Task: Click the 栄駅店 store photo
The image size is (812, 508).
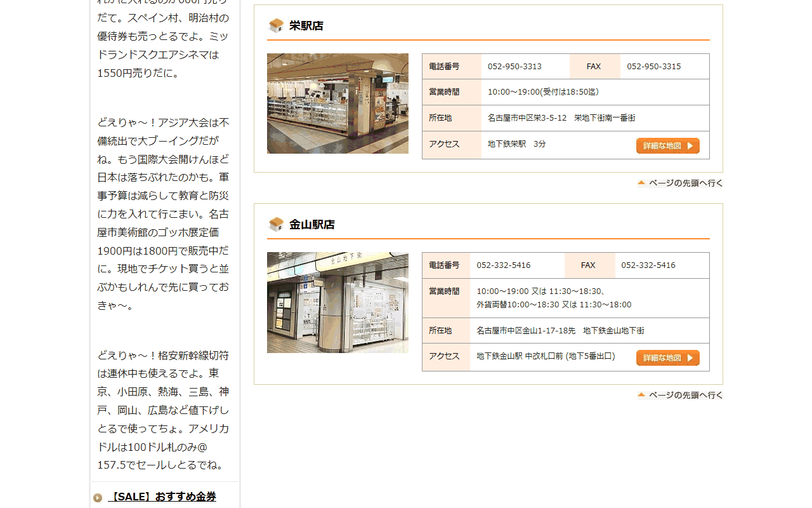Action: [x=337, y=104]
